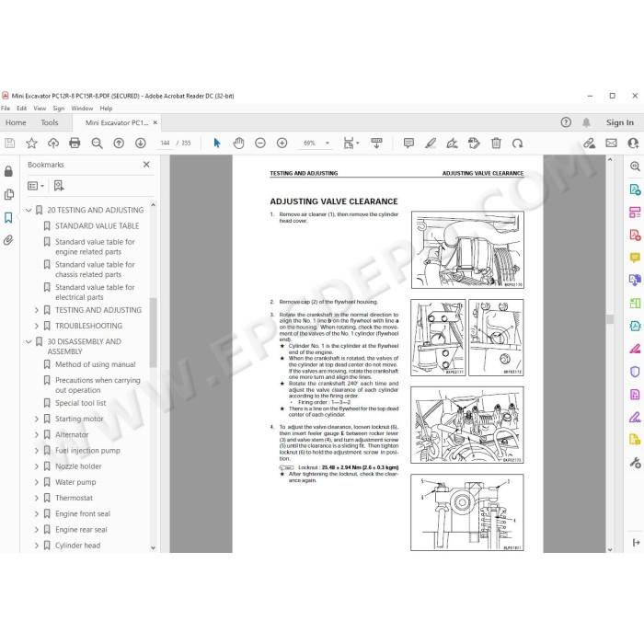Click find current bookmark icon
The height and width of the screenshot is (644, 644).
coord(59,186)
